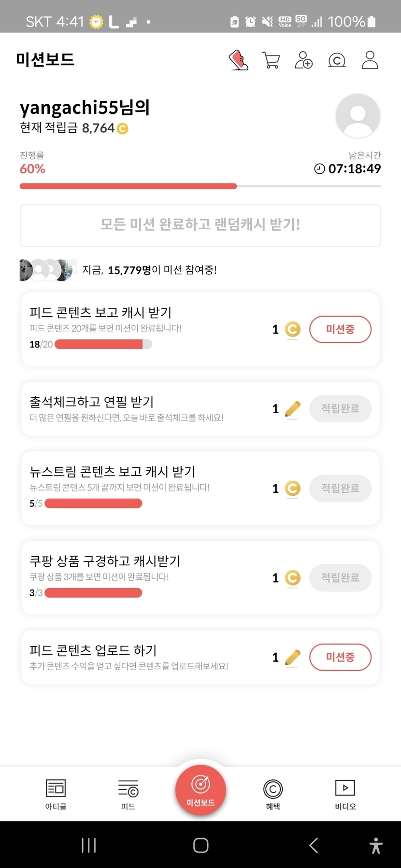Tap 적립완료 button for 쿠팡 상품 mission

tap(340, 577)
